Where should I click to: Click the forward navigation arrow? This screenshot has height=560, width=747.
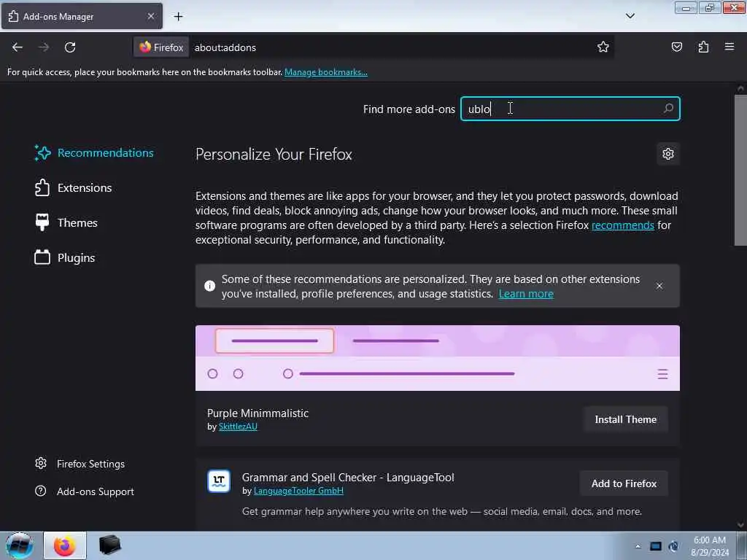[x=44, y=47]
